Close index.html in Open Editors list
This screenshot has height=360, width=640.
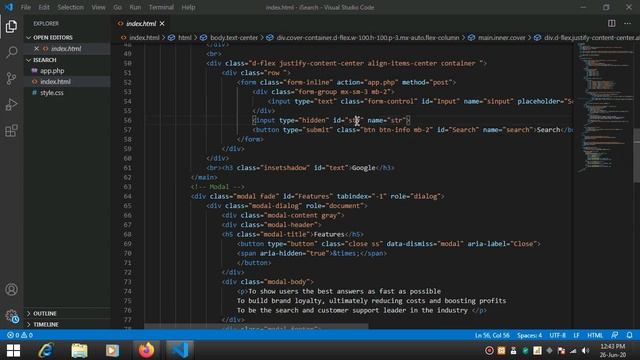coord(36,49)
